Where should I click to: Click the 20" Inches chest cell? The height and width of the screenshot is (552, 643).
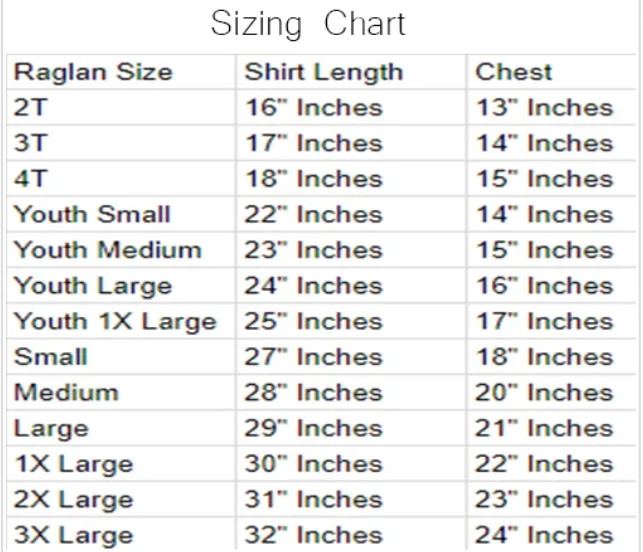544,393
